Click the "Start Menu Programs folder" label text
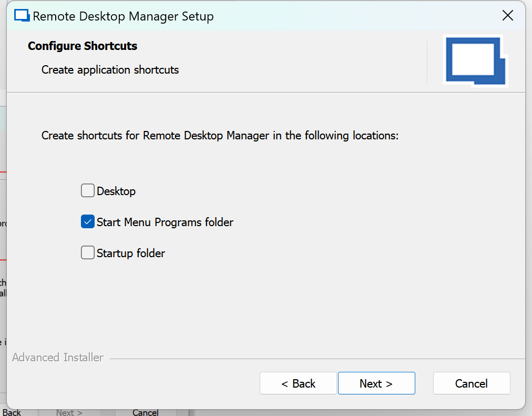Image resolution: width=532 pixels, height=416 pixels. [165, 222]
